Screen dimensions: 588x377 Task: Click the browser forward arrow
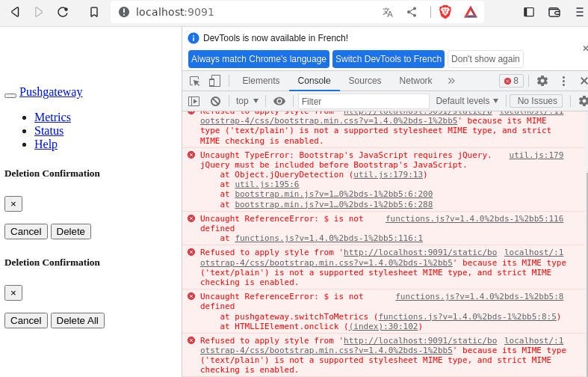[x=39, y=12]
